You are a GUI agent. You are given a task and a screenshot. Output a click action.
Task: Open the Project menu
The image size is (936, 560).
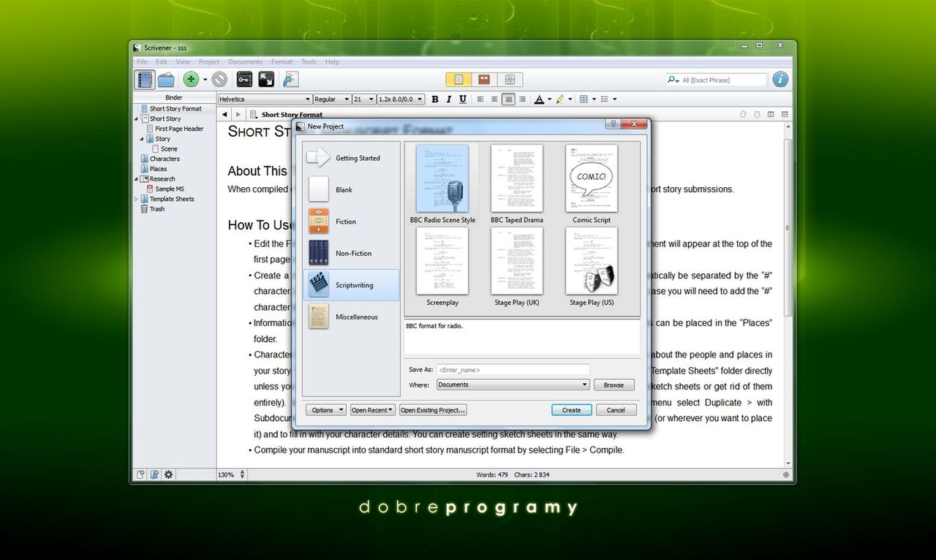point(209,62)
